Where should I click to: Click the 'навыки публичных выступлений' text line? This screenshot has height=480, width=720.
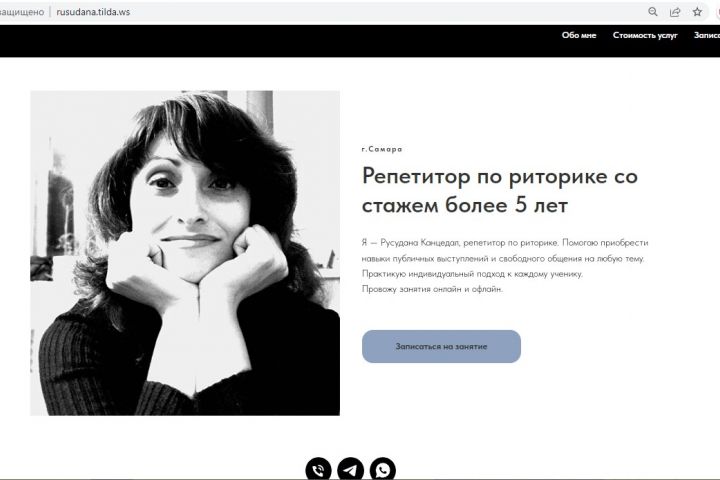[x=503, y=259]
